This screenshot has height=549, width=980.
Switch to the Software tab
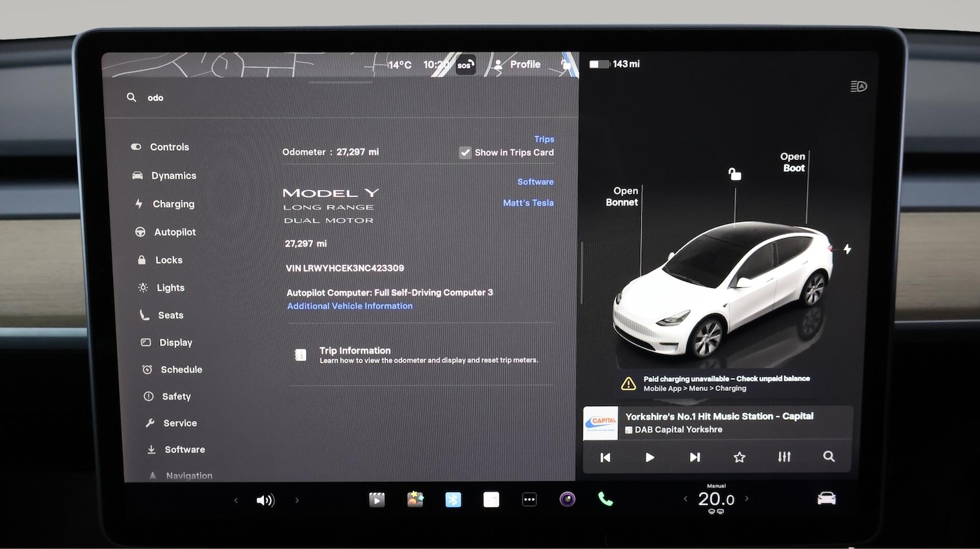535,181
